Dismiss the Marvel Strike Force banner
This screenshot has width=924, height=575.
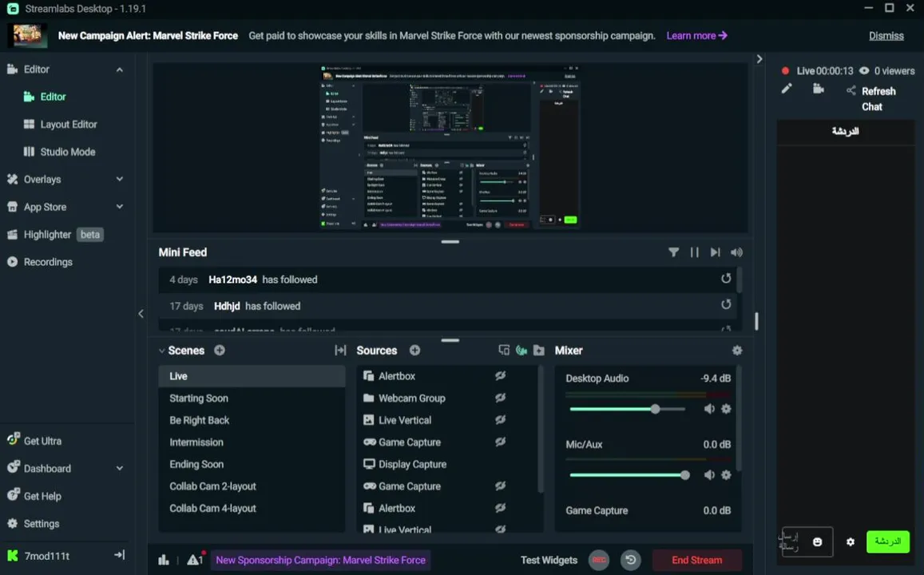886,35
